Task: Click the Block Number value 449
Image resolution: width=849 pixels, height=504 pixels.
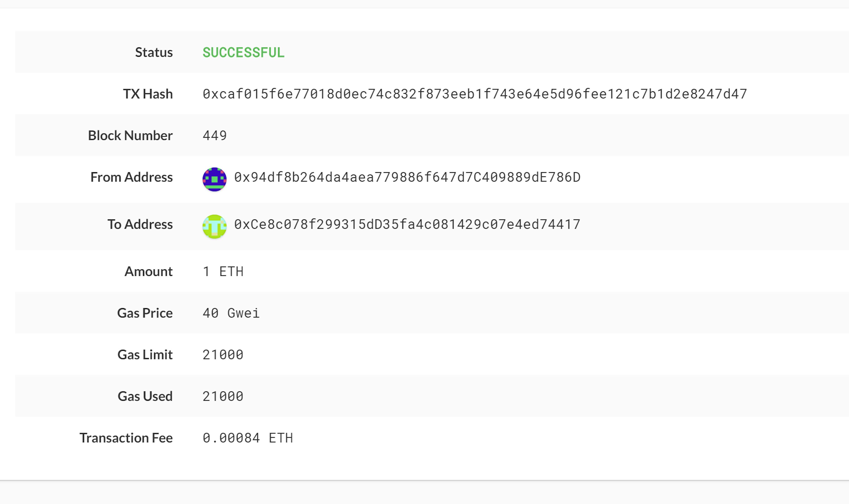Action: coord(215,136)
